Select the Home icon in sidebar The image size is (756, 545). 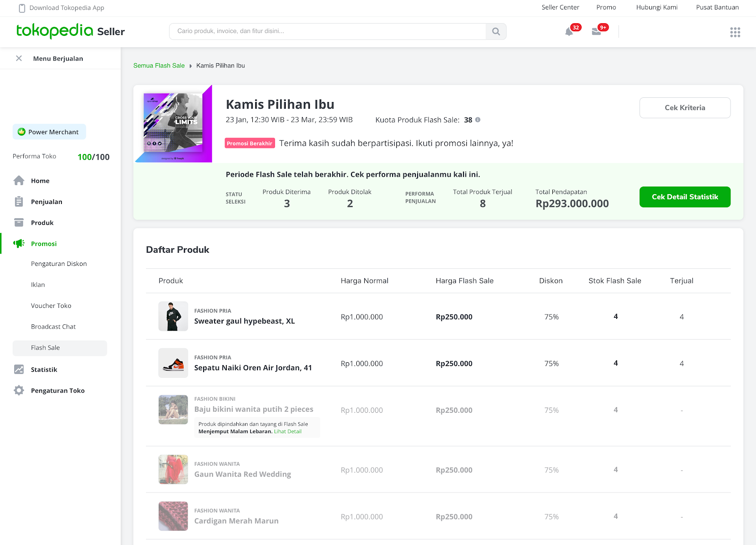(x=19, y=180)
